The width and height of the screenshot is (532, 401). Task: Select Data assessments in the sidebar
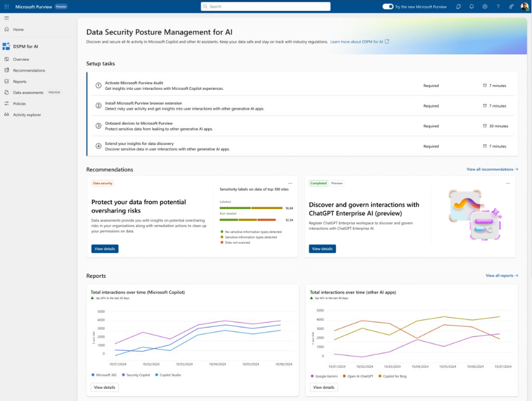pyautogui.click(x=27, y=92)
